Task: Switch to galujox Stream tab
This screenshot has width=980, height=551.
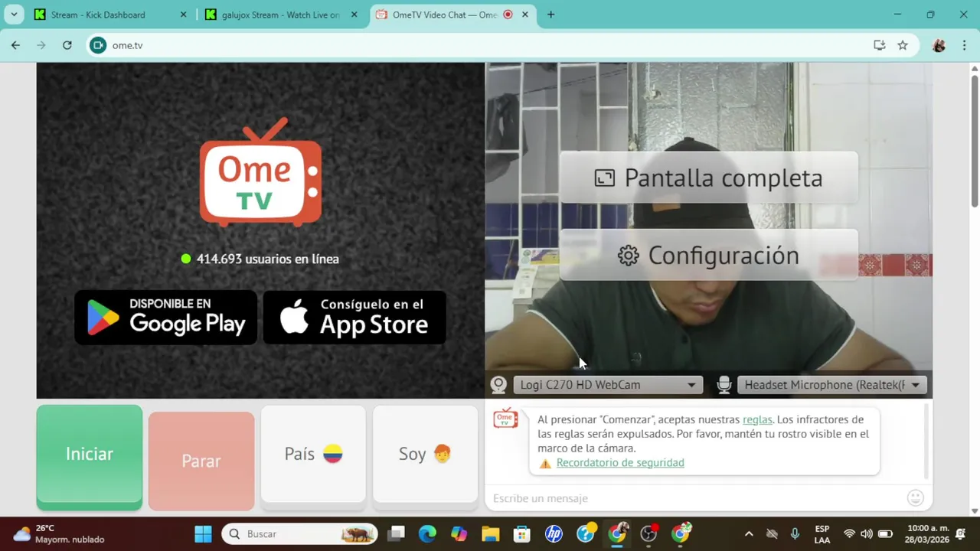Action: (280, 15)
